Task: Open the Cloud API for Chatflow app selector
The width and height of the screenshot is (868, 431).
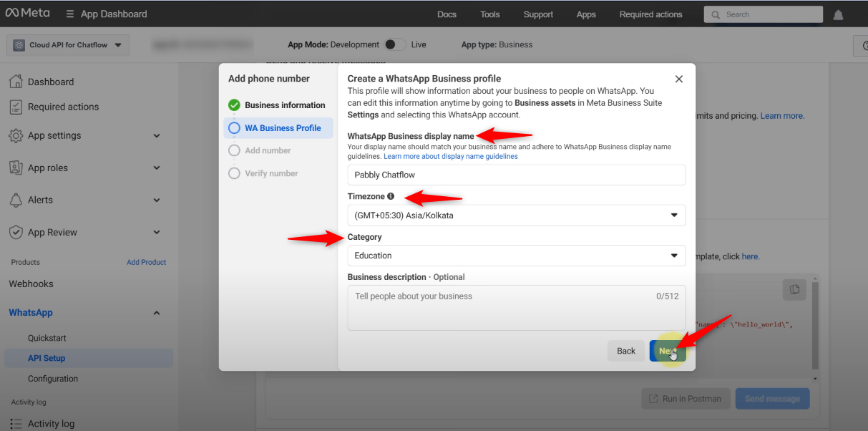Action: pos(68,44)
